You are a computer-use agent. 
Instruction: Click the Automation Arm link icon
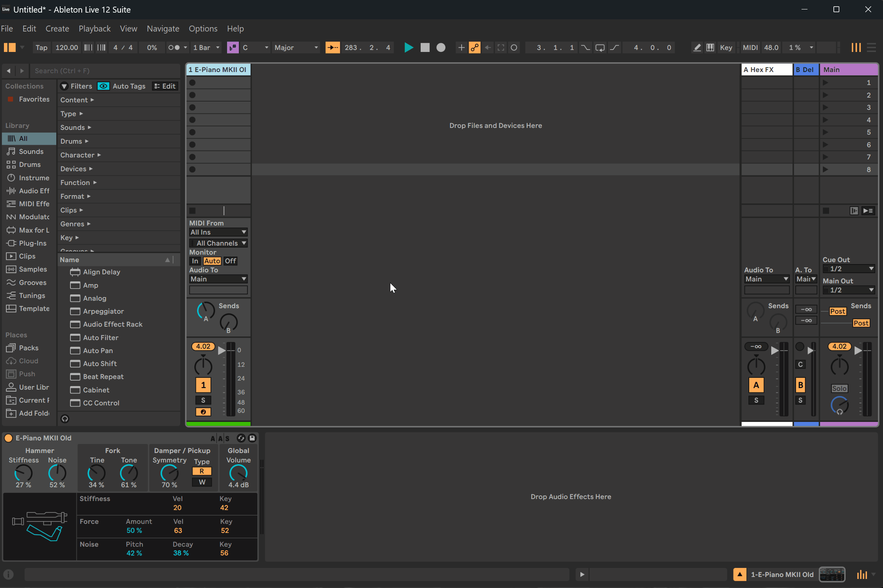[x=475, y=48]
